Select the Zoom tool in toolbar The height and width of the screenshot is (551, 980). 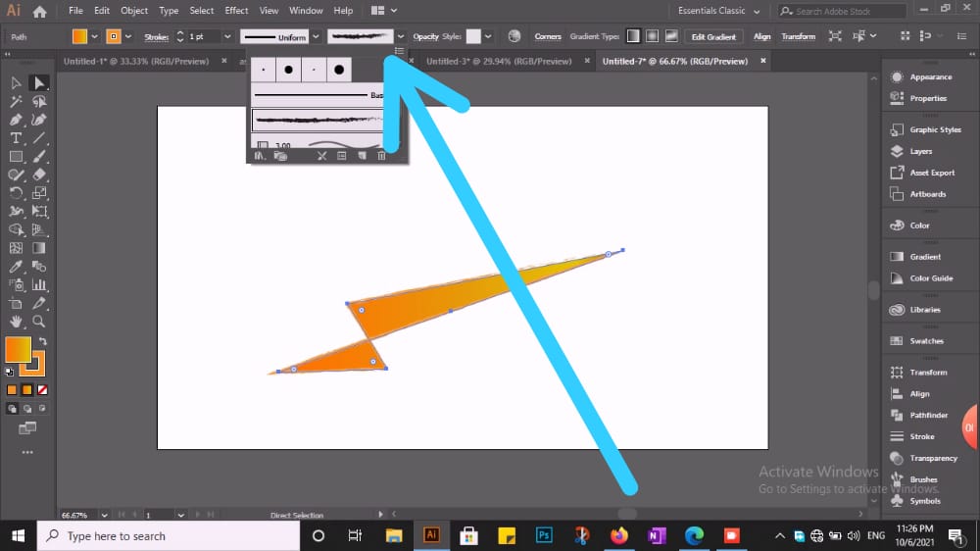click(39, 322)
